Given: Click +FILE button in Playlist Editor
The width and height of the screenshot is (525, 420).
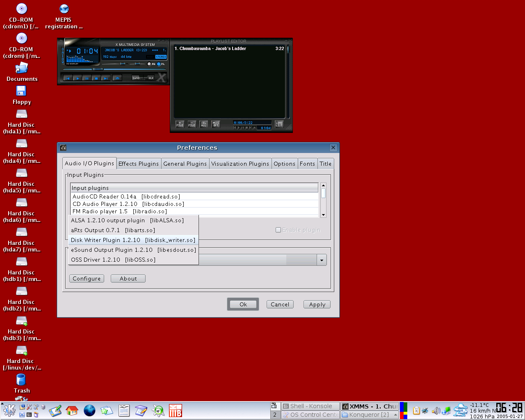Looking at the screenshot, I should click(x=180, y=124).
